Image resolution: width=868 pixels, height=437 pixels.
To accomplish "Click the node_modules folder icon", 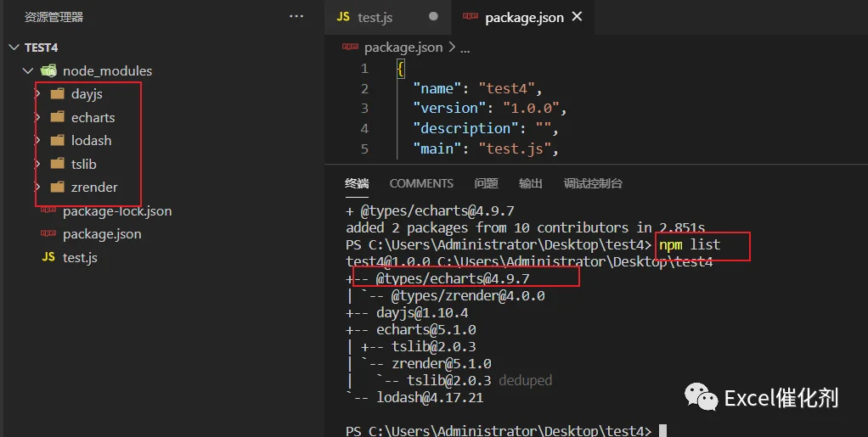I will point(48,70).
